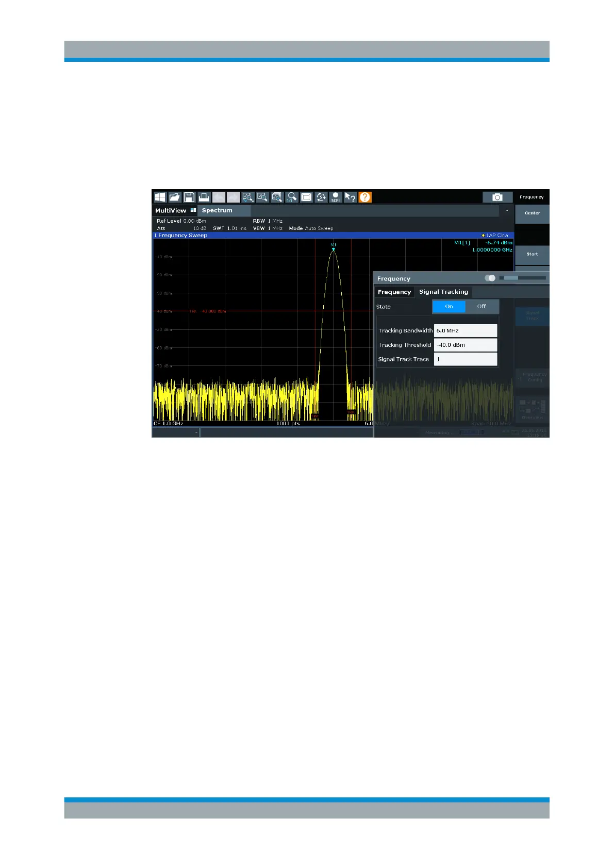Set signal tracking State to On
The image size is (614, 868).
point(449,306)
